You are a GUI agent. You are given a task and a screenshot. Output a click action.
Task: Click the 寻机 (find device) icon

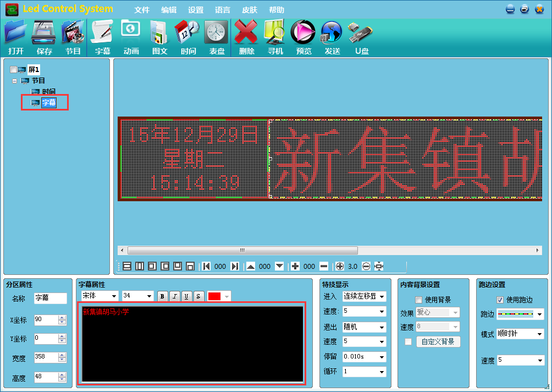[x=275, y=37]
